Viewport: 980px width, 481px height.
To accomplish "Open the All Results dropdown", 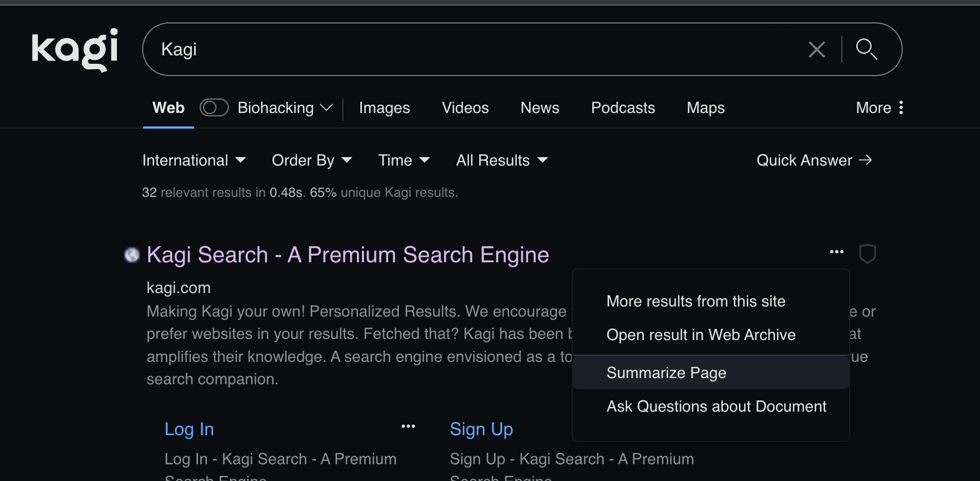I will 501,161.
